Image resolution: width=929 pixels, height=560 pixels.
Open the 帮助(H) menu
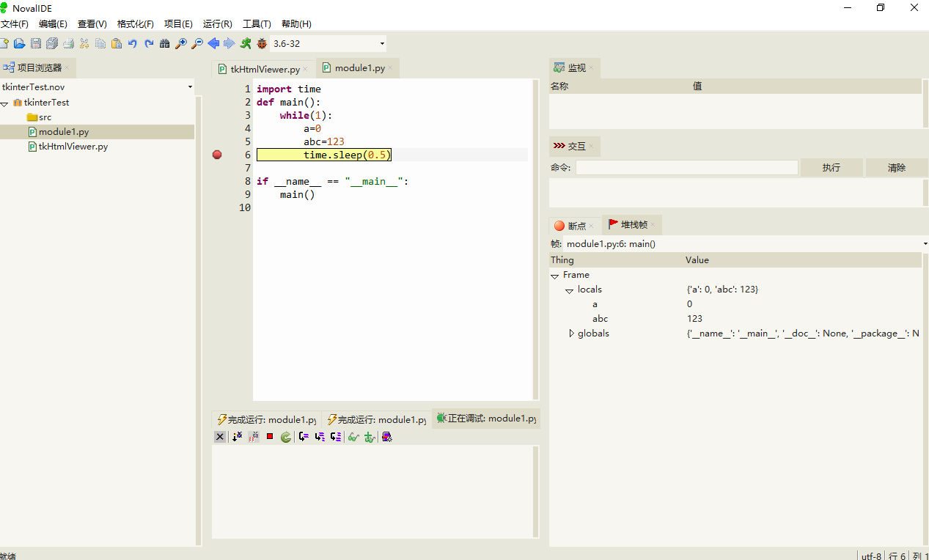point(296,23)
